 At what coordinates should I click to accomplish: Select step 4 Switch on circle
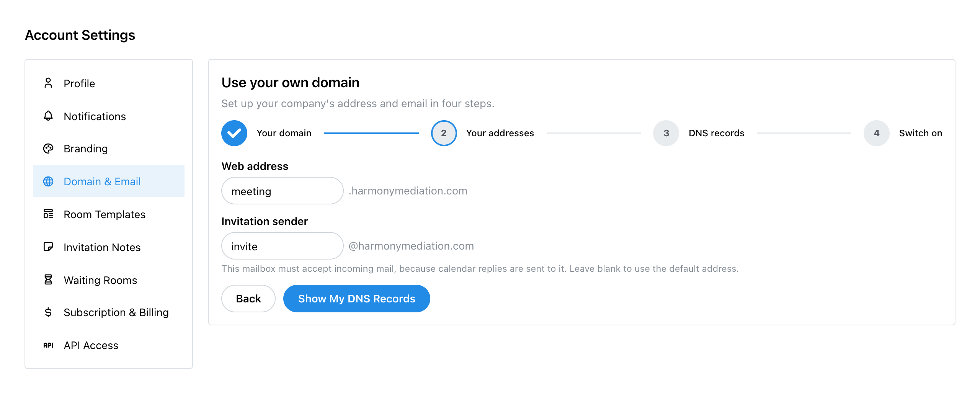[x=877, y=133]
